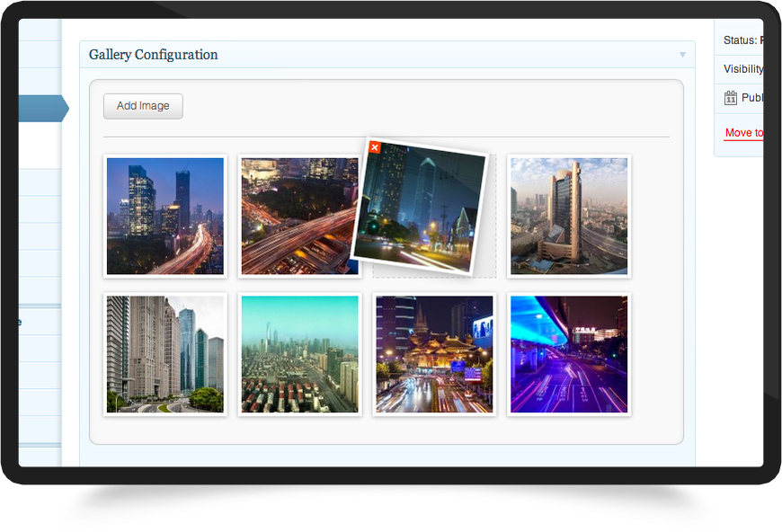Collapse the Gallery Configuration panel arrow

point(682,55)
